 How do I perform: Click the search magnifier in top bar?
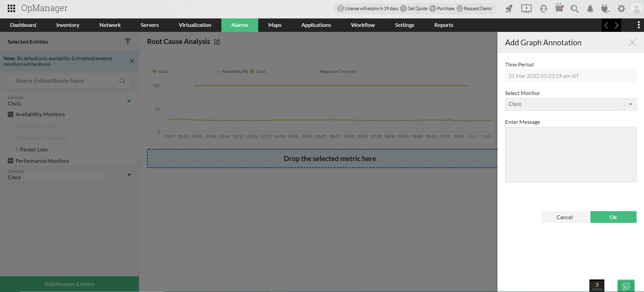574,9
